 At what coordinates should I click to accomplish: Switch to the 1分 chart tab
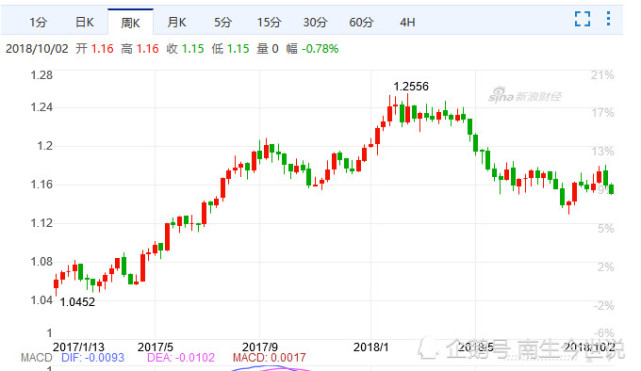38,22
